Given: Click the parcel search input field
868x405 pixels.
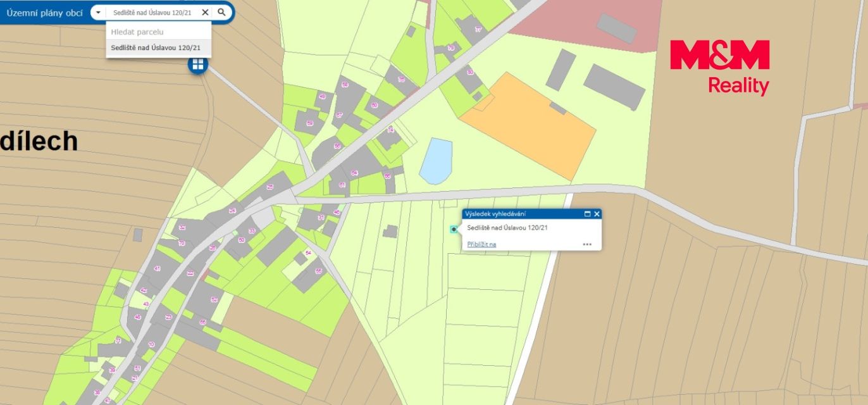Looking at the screenshot, I should (x=154, y=12).
